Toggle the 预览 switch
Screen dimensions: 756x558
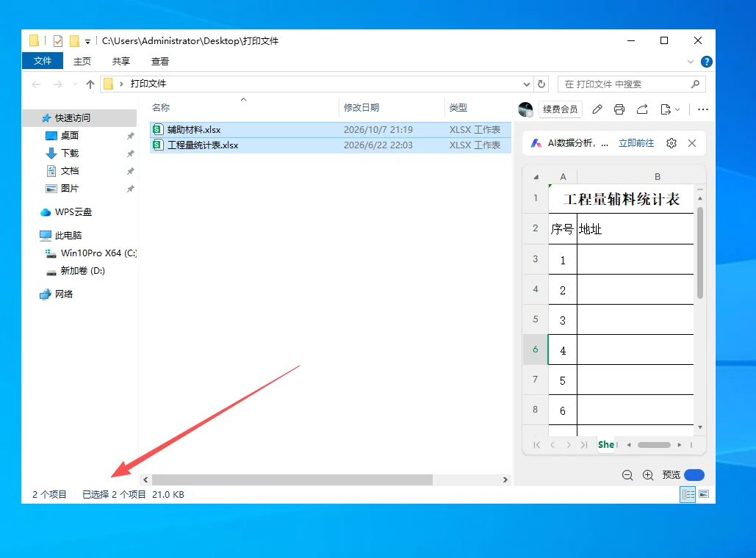(x=694, y=475)
